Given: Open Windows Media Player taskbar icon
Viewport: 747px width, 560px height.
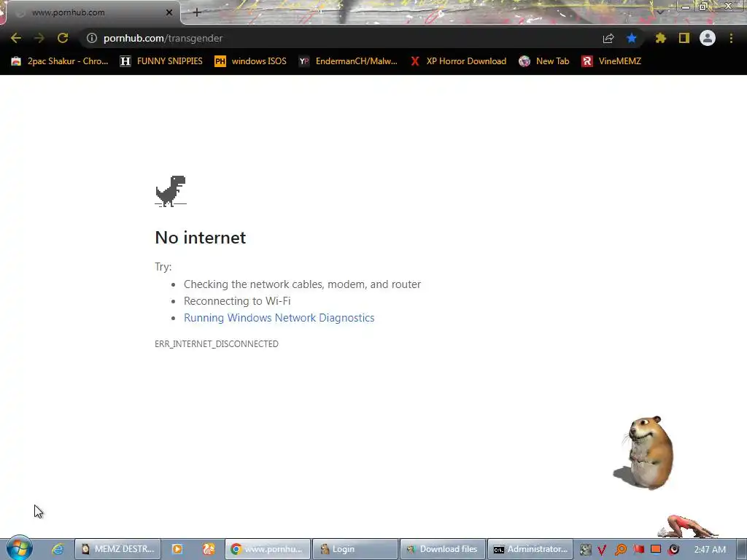Looking at the screenshot, I should [x=177, y=549].
